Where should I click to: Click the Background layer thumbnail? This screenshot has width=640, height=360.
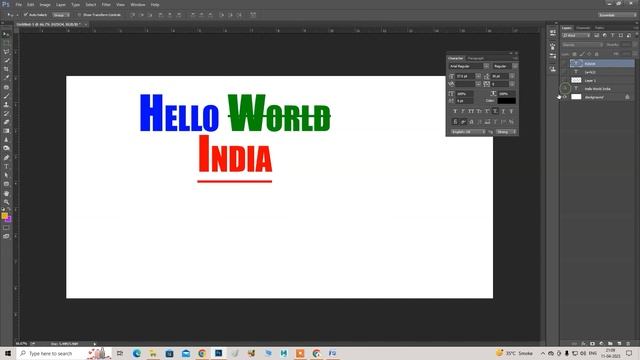pos(576,97)
